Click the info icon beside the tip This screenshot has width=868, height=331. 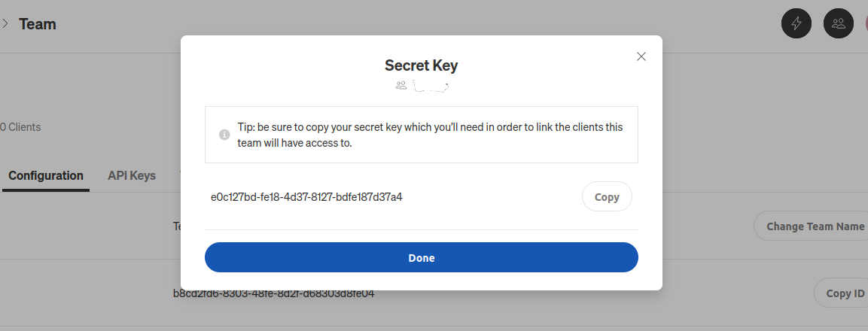[x=224, y=135]
